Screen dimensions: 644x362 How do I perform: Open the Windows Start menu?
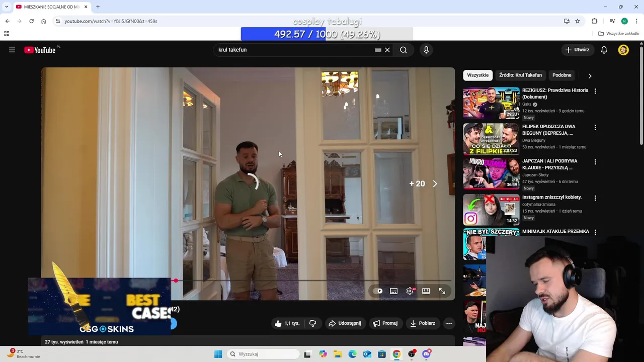tap(218, 354)
